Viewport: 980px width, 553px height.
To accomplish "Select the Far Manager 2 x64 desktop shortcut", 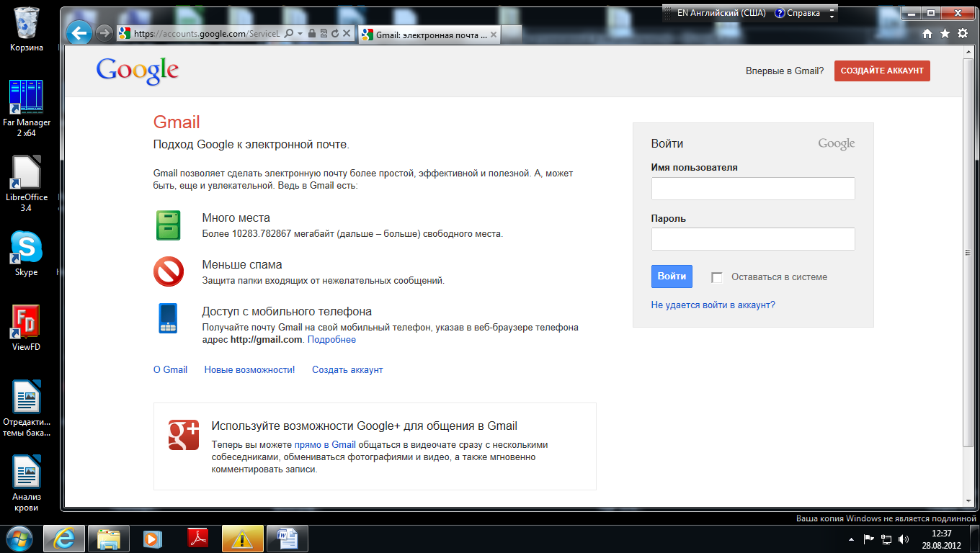I will (27, 108).
